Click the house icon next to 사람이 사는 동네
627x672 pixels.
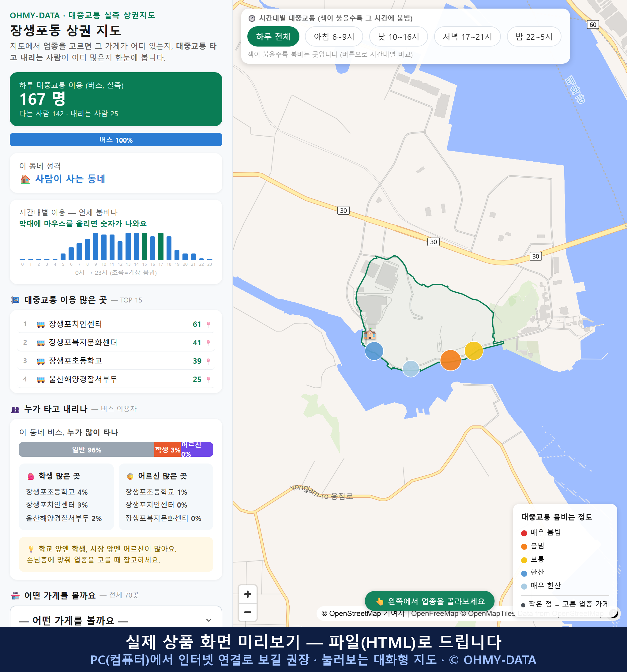pyautogui.click(x=25, y=179)
